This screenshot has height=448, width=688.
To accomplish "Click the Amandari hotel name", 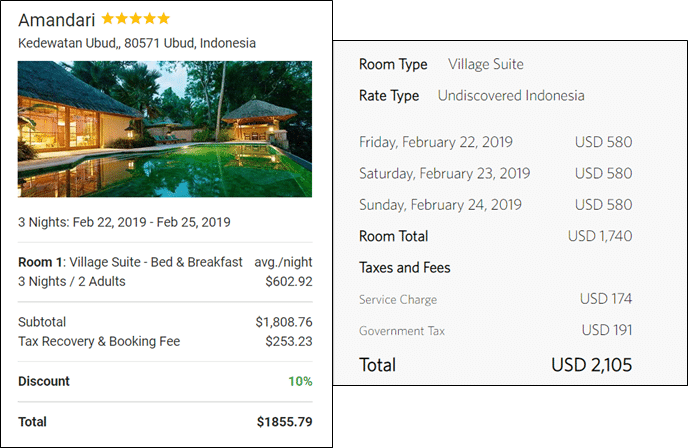I will [56, 19].
